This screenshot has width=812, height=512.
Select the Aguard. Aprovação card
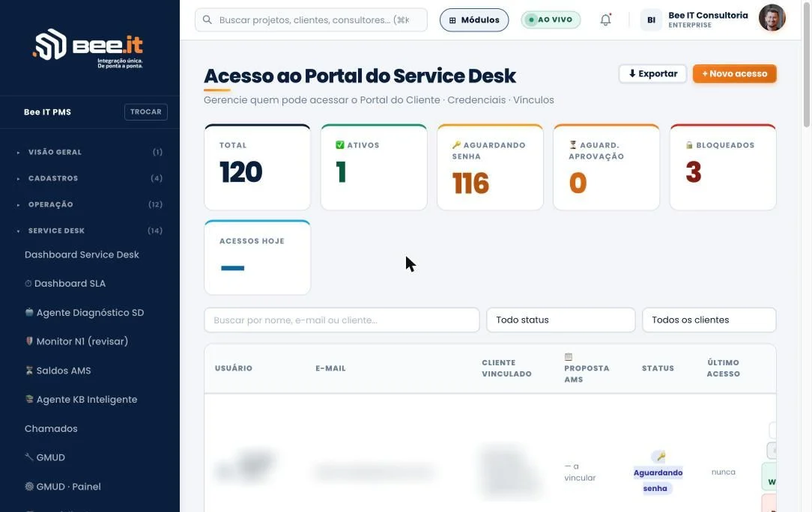607,167
